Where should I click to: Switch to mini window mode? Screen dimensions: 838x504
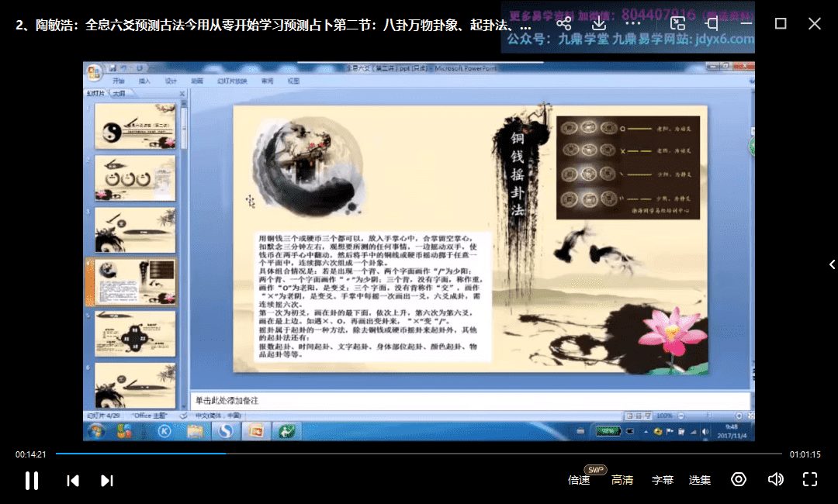point(678,23)
